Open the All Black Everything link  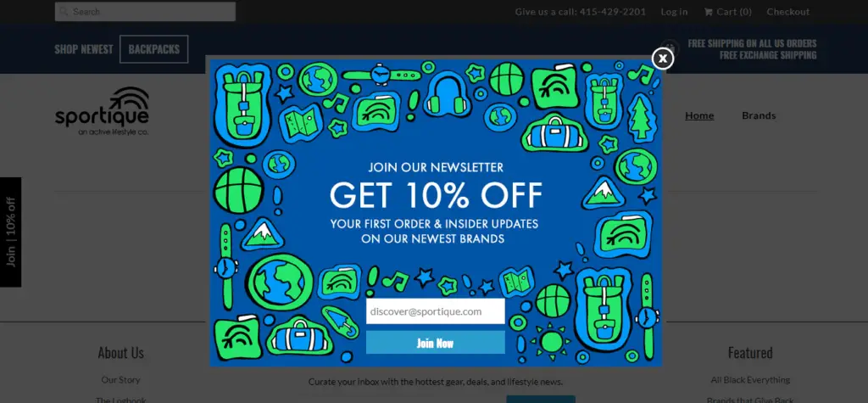coord(750,380)
